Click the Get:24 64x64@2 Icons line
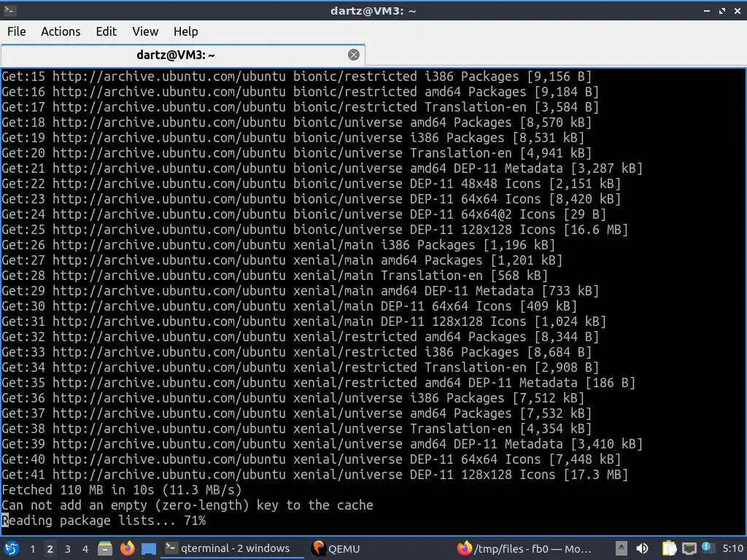The width and height of the screenshot is (747, 560). (x=303, y=214)
